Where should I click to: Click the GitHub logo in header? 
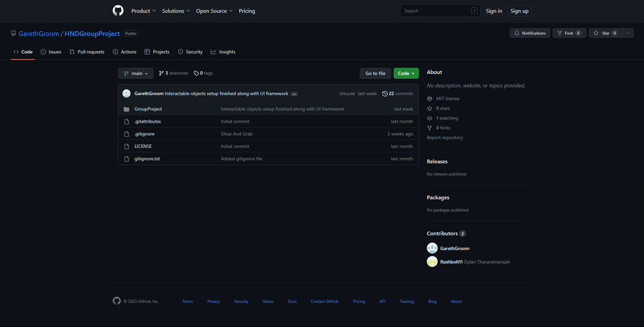click(118, 11)
